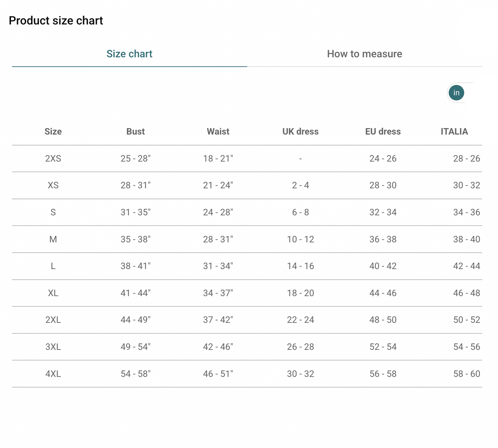Click the ITALIA value 58 - 60
Screen dimensions: 498x448
[x=466, y=374]
